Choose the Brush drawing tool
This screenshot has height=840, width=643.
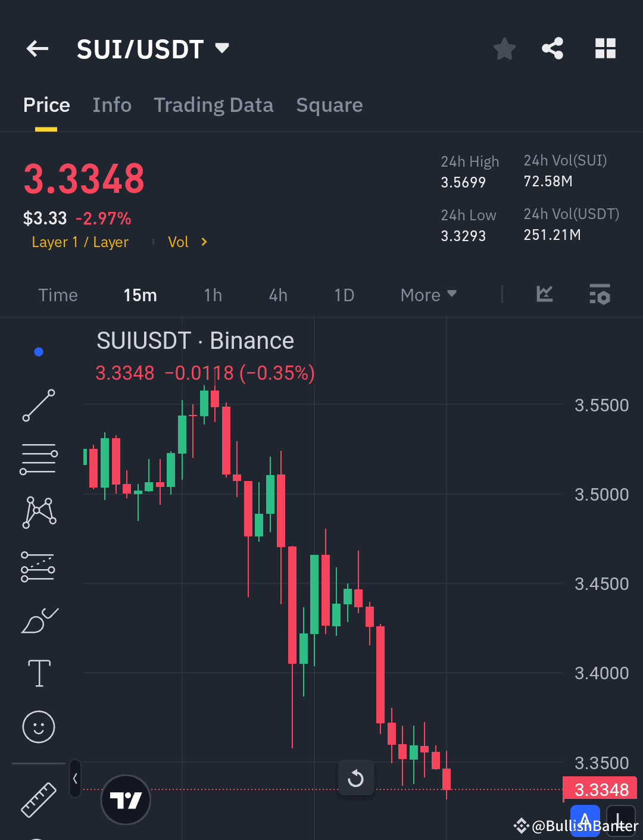pos(38,619)
